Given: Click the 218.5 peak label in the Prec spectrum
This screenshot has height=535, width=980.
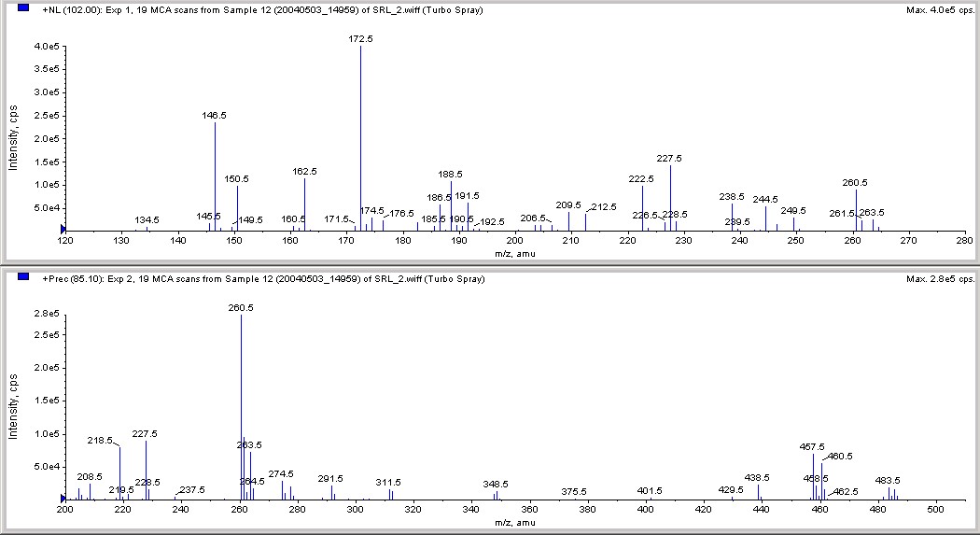Looking at the screenshot, I should [x=100, y=441].
